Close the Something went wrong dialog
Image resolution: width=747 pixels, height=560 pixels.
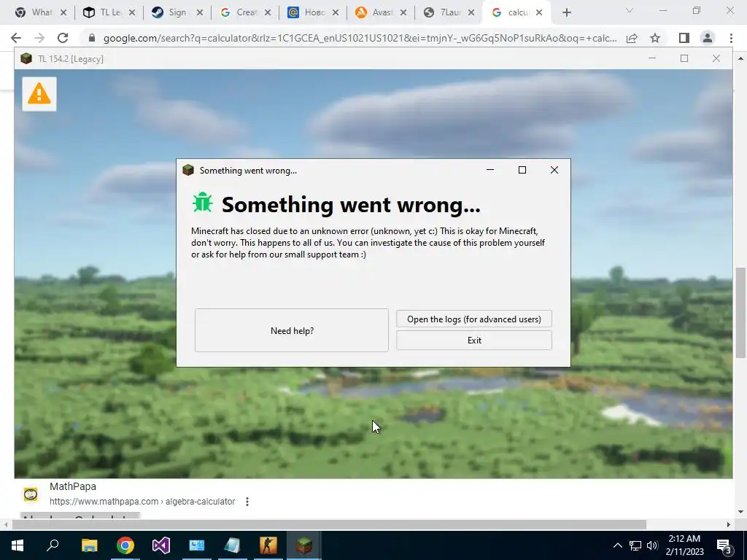click(x=554, y=170)
